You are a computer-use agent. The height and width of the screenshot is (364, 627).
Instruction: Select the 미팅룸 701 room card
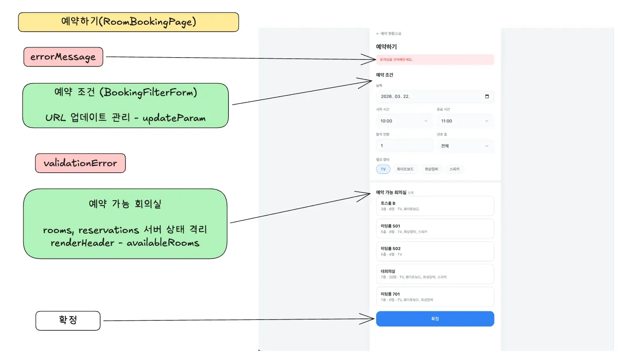pyautogui.click(x=435, y=297)
